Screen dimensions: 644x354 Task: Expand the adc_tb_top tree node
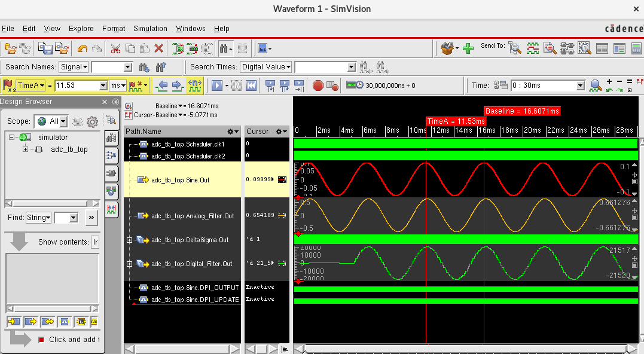(x=26, y=149)
